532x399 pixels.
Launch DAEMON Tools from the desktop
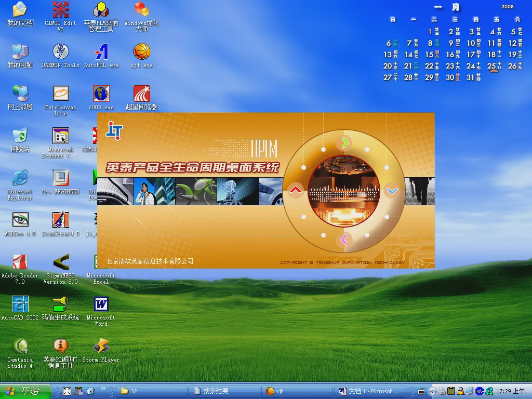[x=60, y=52]
